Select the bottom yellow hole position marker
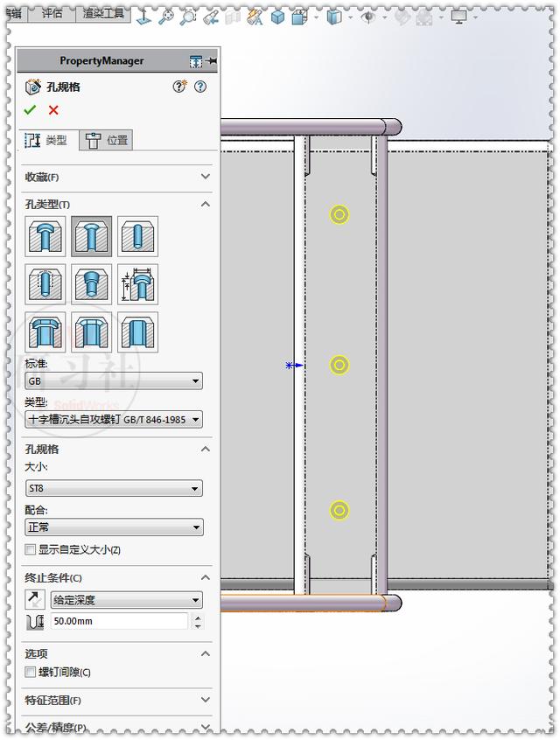Image resolution: width=560 pixels, height=740 pixels. (x=339, y=510)
